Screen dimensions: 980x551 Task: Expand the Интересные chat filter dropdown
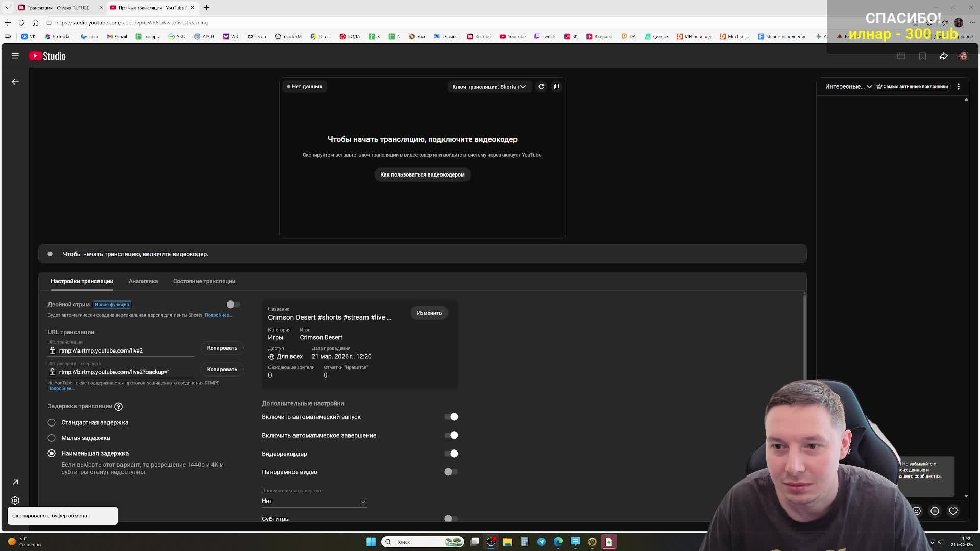[848, 87]
